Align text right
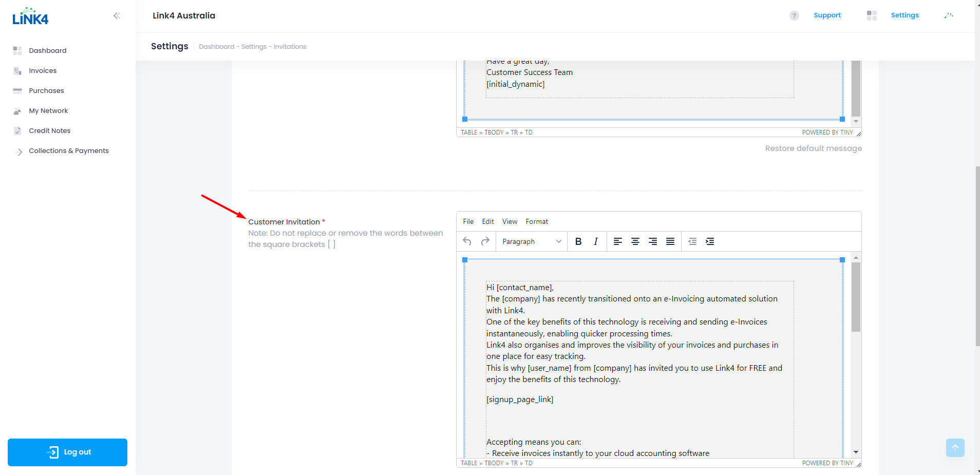980x475 pixels. coord(653,241)
